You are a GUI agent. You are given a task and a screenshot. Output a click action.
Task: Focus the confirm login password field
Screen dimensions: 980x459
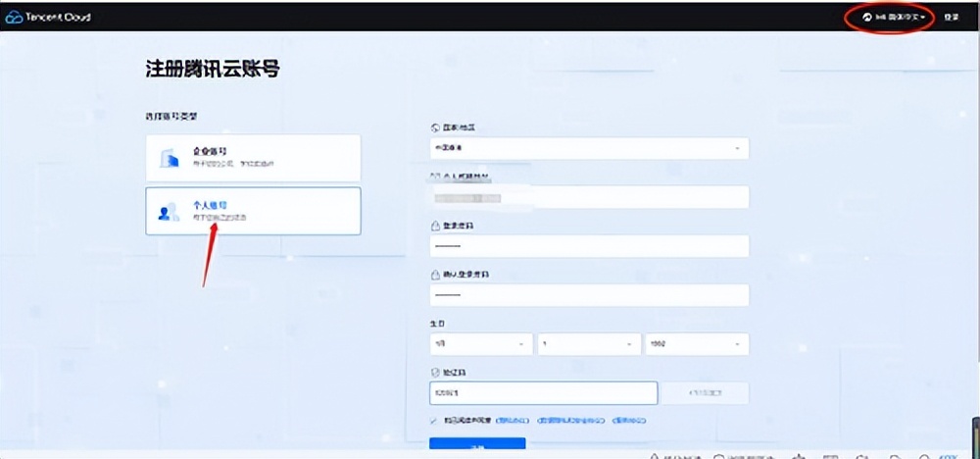589,294
